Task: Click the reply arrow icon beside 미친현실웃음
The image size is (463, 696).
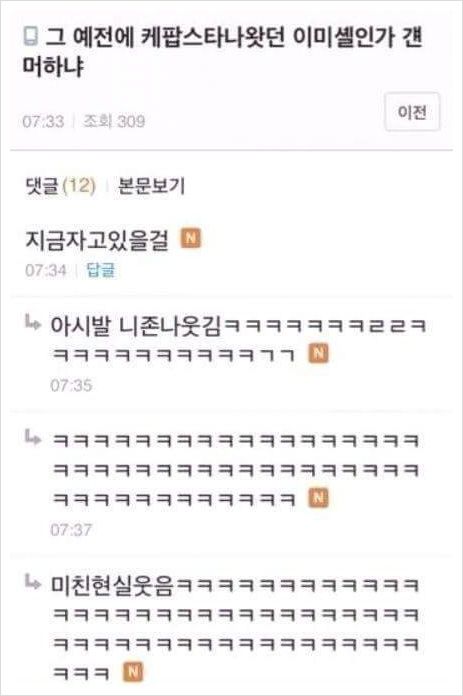Action: pyautogui.click(x=32, y=582)
